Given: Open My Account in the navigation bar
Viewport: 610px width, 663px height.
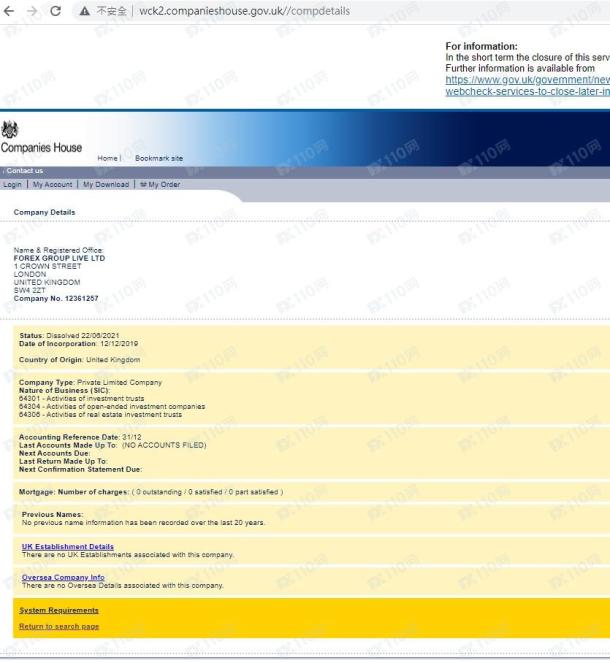Looking at the screenshot, I should (x=52, y=184).
